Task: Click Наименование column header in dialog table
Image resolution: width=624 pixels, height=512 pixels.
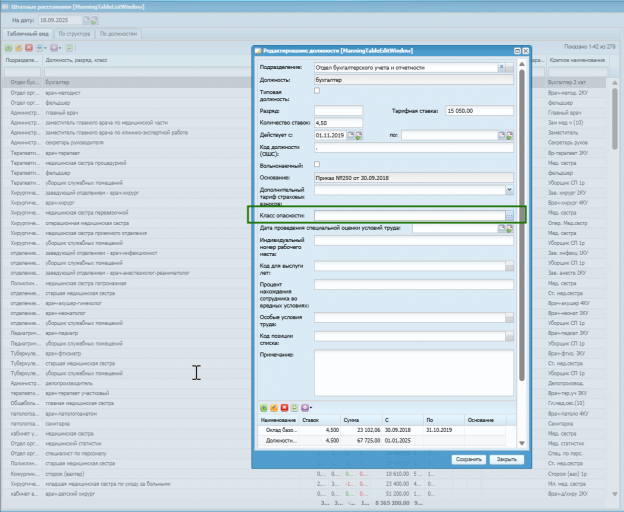Action: (279, 420)
